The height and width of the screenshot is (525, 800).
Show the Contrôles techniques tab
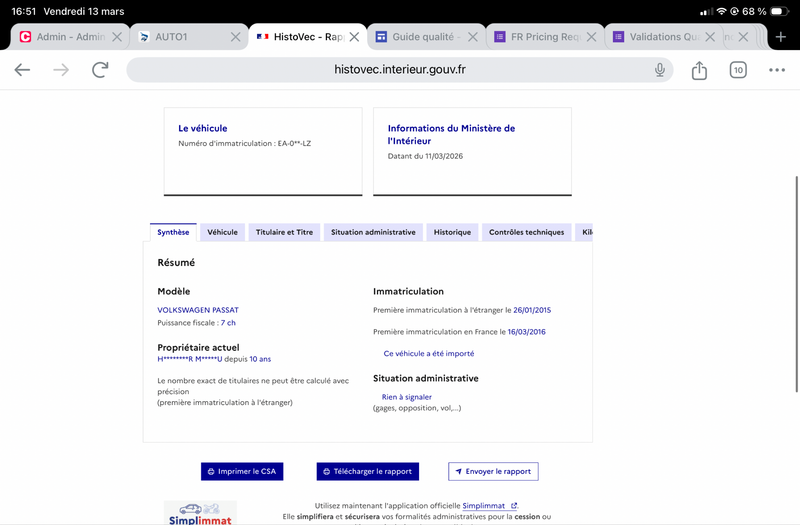click(526, 232)
